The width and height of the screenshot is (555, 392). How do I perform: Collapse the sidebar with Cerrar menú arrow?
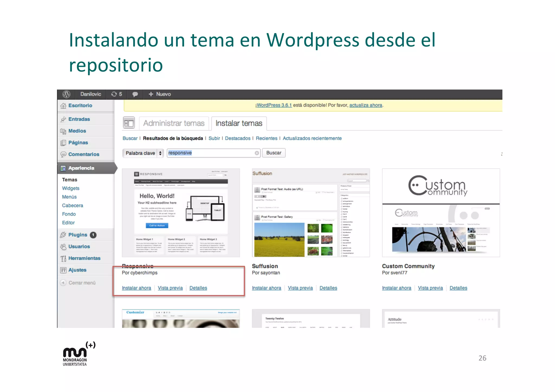pos(63,283)
